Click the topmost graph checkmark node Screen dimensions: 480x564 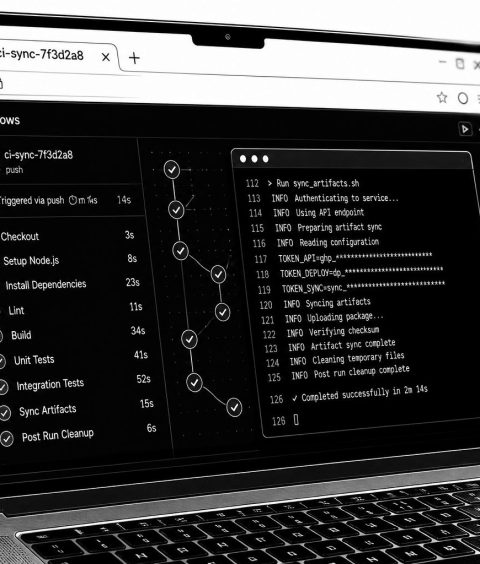pyautogui.click(x=172, y=169)
